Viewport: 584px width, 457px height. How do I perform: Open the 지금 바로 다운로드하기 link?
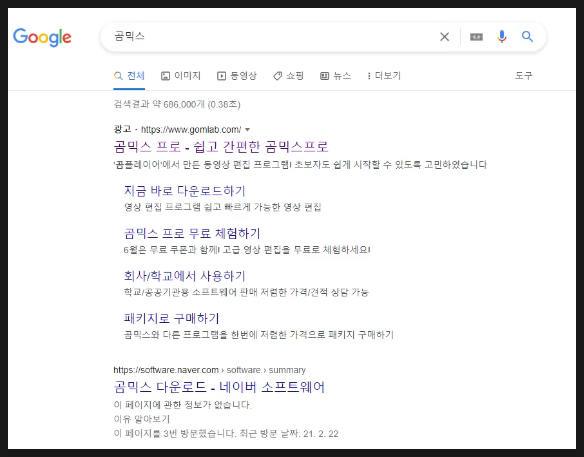click(x=185, y=191)
